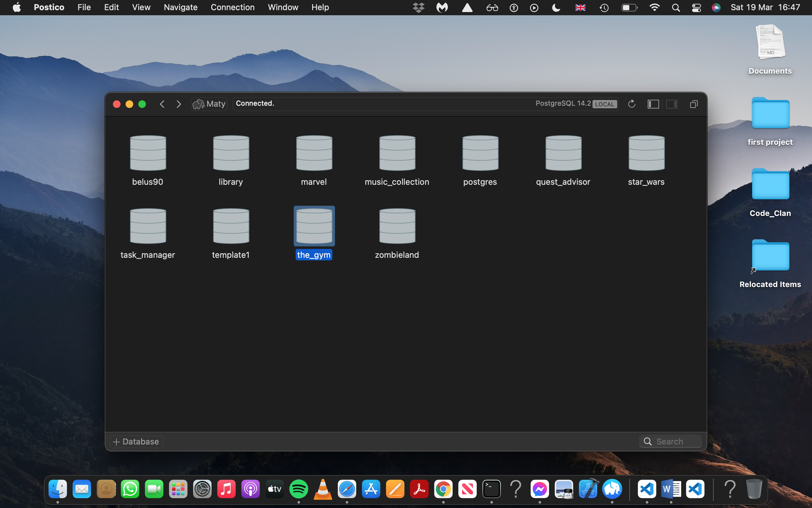Select the marvel database
This screenshot has height=508, width=812.
314,153
